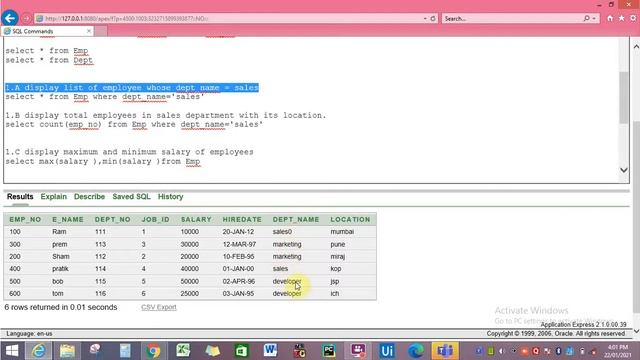Click the location cell 'pune'
The width and height of the screenshot is (640, 360).
[x=338, y=244]
